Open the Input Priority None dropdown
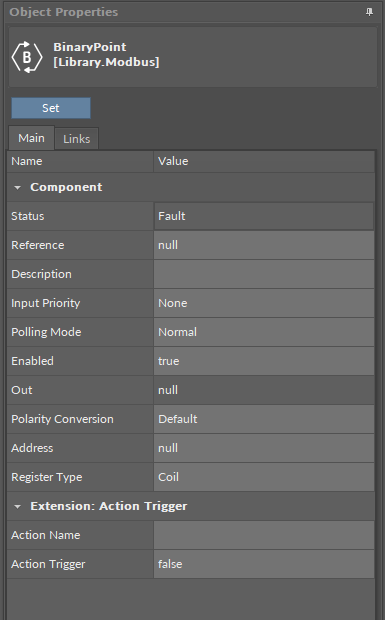Screen dimensions: 385x620 tap(264, 303)
